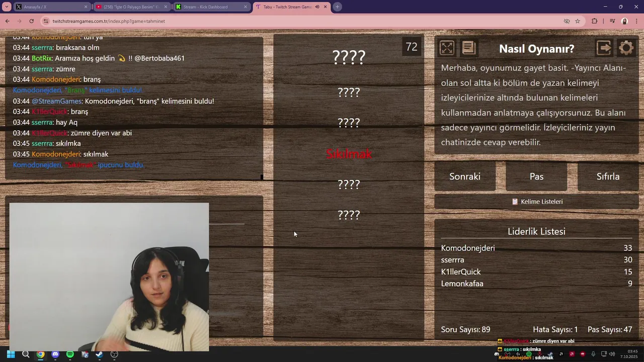Click the Pas button
This screenshot has height=362, width=644.
pos(536,176)
